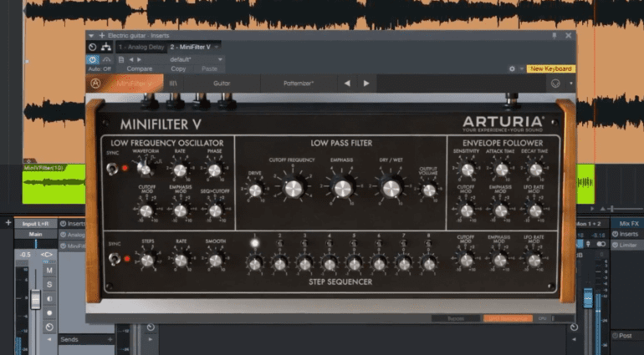Image resolution: width=644 pixels, height=355 pixels.
Task: Click the Step Sequencer SMOOTH knob
Action: pyautogui.click(x=215, y=261)
